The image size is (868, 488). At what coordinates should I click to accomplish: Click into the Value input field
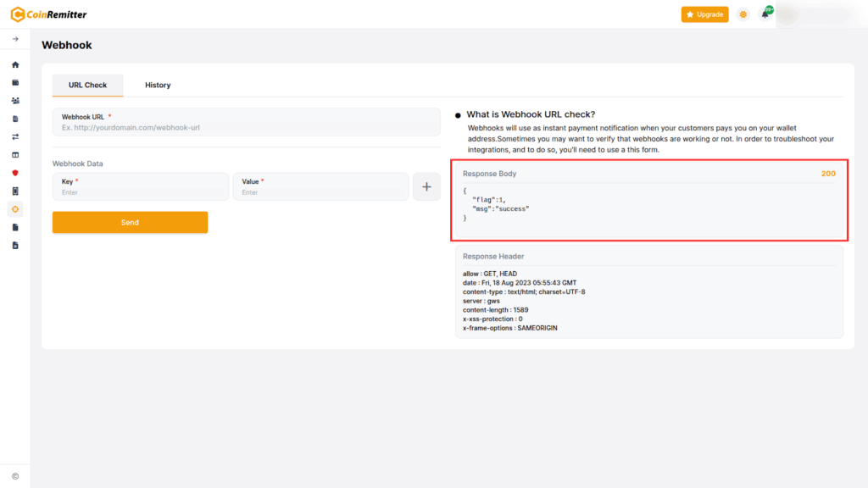click(x=320, y=192)
